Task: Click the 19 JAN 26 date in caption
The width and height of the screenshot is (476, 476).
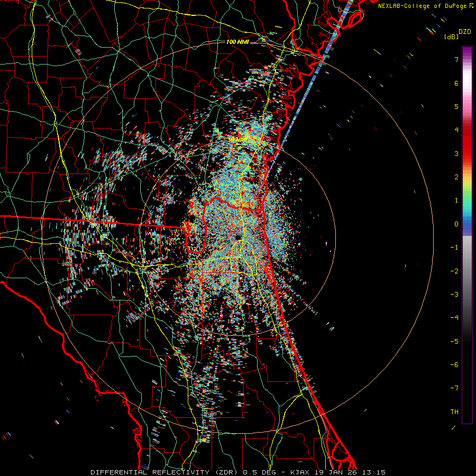Action: (337, 472)
